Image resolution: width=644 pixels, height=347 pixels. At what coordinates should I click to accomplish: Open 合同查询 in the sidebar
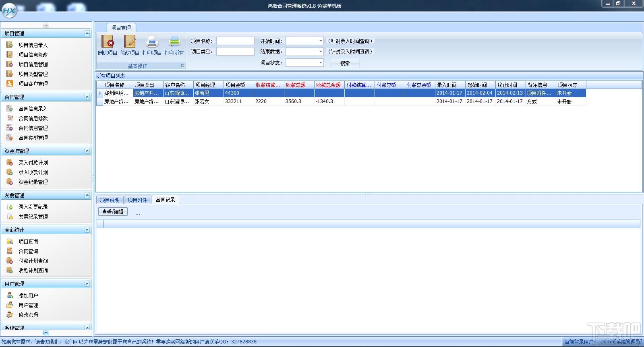point(28,251)
